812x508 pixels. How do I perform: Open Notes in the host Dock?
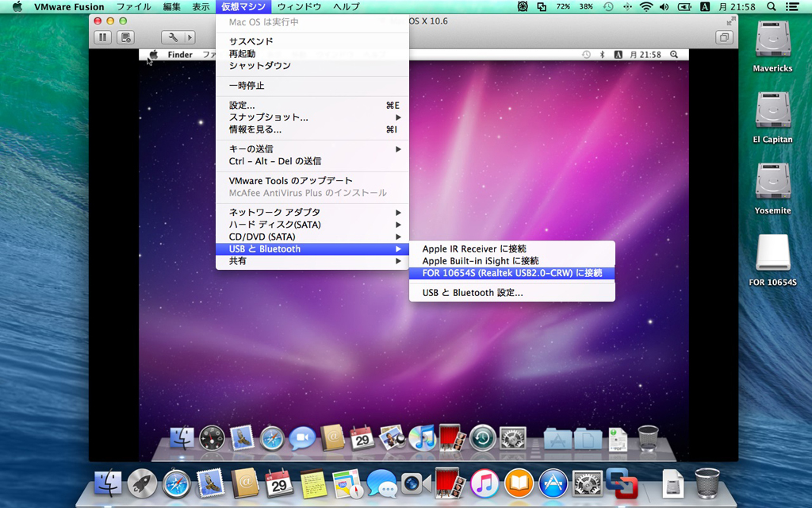click(313, 483)
